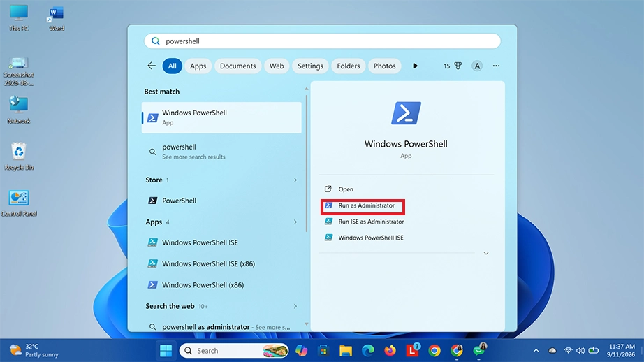The height and width of the screenshot is (362, 644).
Task: Open the Recycle Bin icon
Action: [x=18, y=156]
